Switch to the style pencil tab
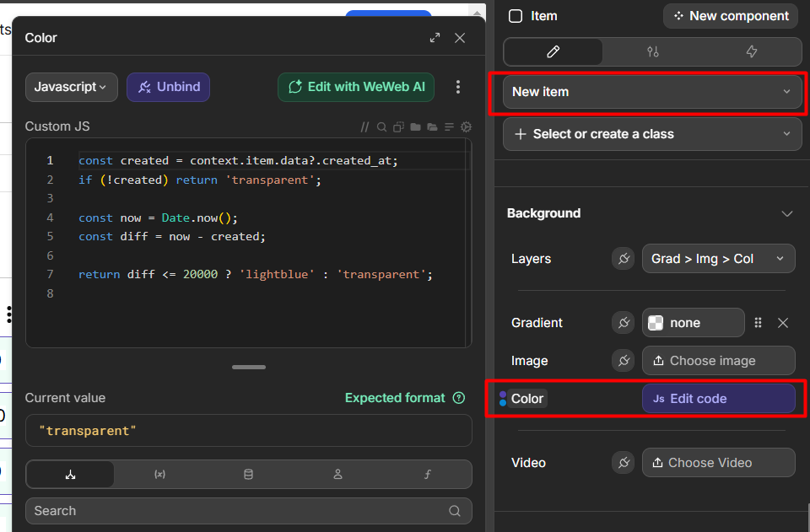 [553, 51]
